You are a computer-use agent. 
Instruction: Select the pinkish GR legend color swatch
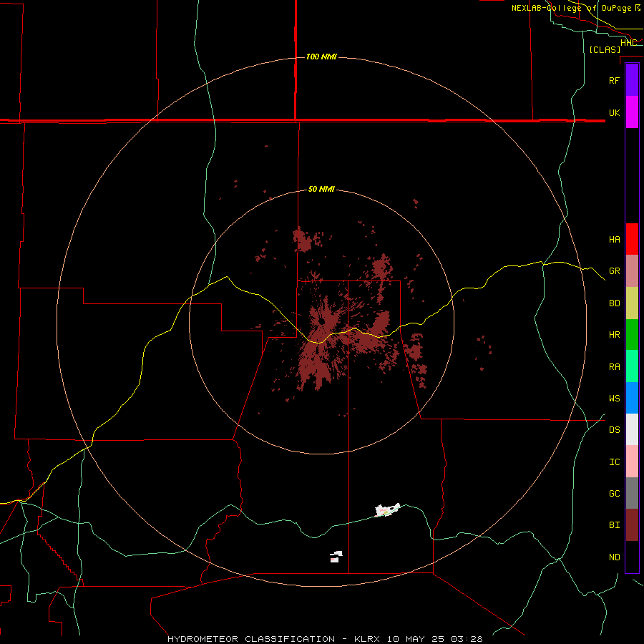pos(632,271)
